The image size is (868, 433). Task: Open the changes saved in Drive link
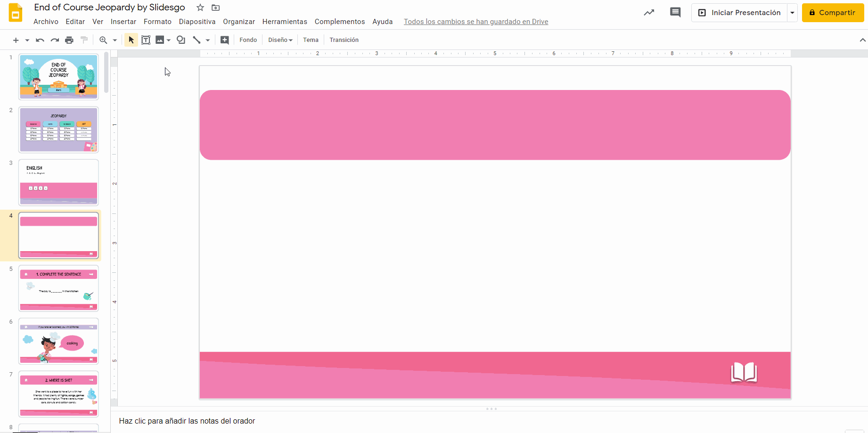(x=476, y=22)
